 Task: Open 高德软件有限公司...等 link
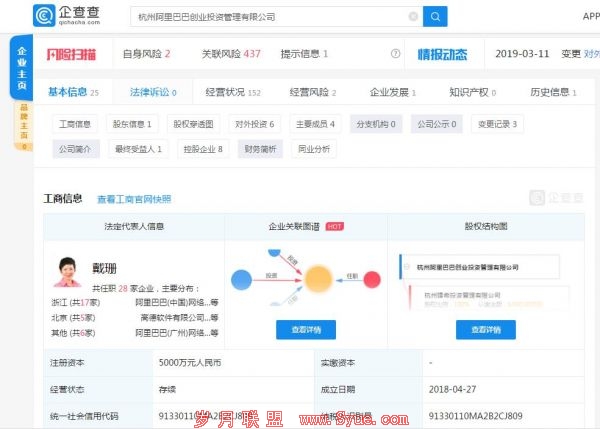click(x=179, y=317)
